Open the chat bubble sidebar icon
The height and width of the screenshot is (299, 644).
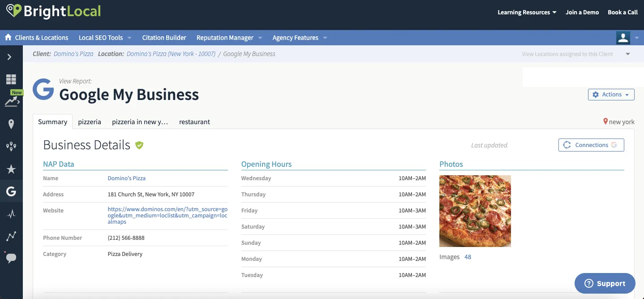click(11, 258)
